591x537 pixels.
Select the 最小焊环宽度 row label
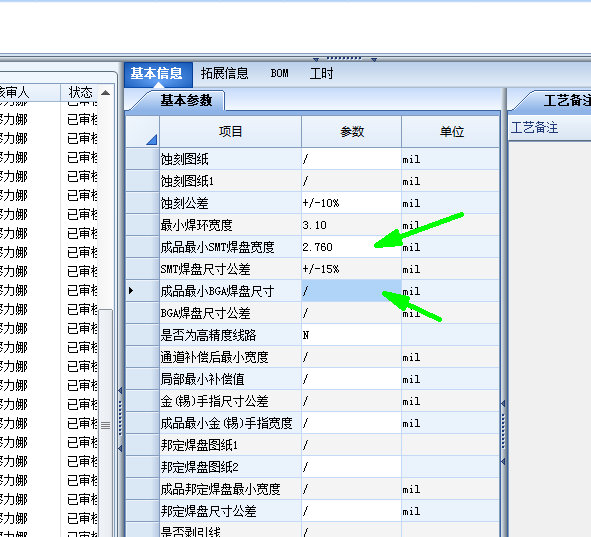pyautogui.click(x=196, y=225)
